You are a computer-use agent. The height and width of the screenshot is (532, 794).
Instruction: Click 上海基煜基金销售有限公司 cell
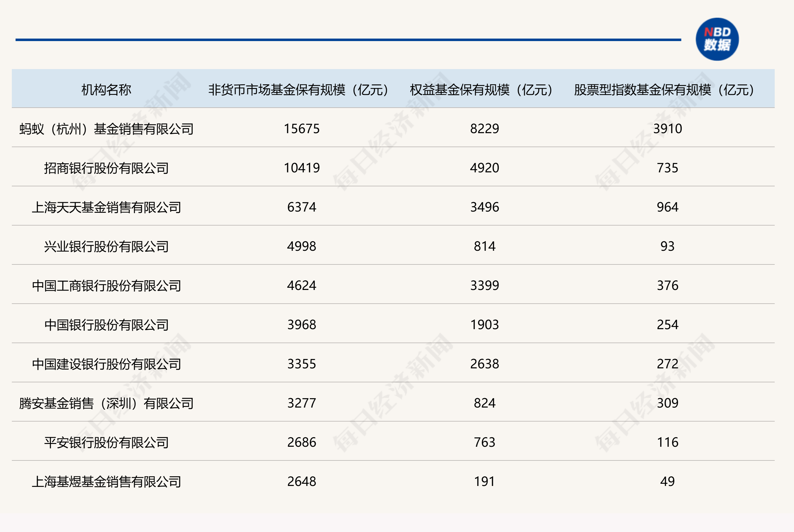coord(106,482)
